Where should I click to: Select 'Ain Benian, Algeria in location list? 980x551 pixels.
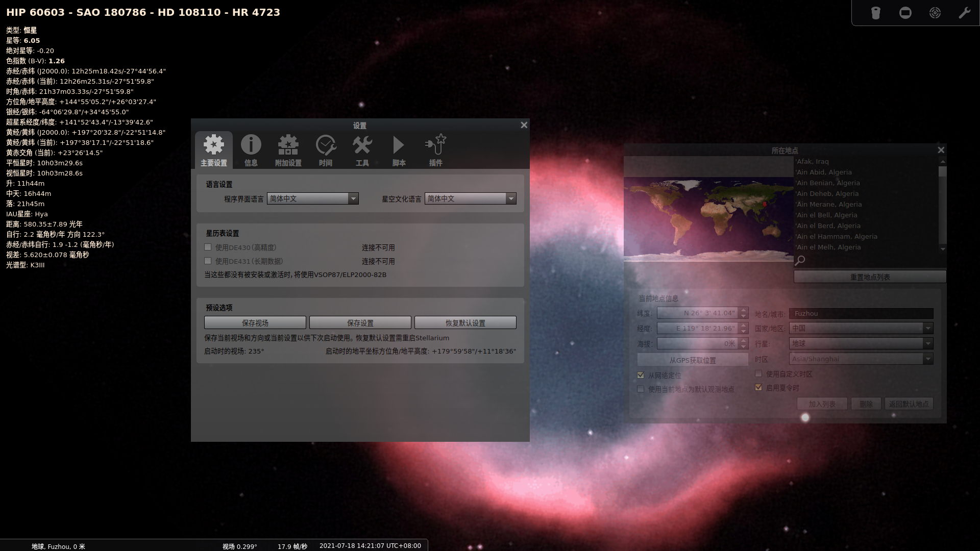click(828, 183)
